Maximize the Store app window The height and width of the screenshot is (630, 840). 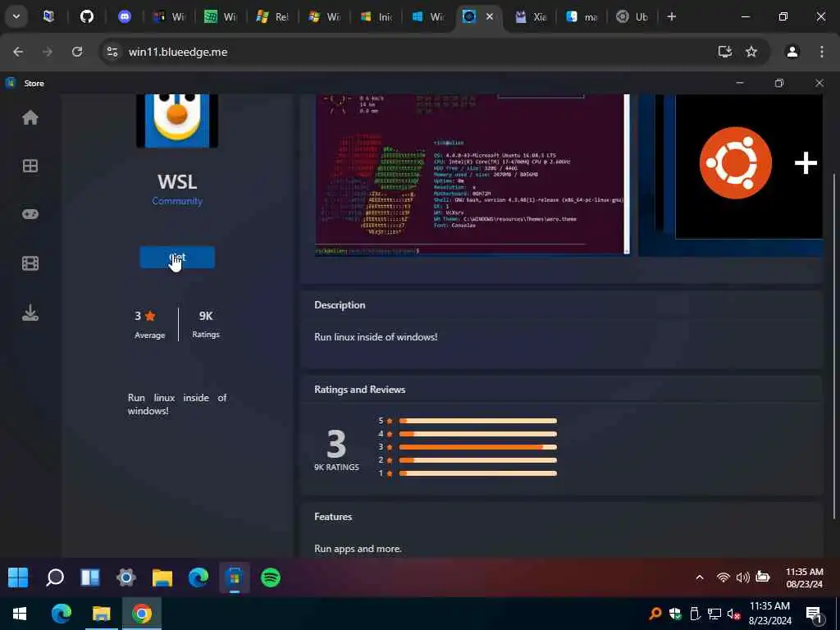pyautogui.click(x=779, y=83)
